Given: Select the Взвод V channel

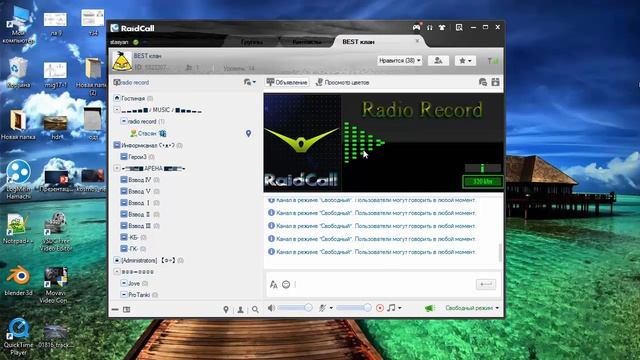Looking at the screenshot, I should pos(140,191).
